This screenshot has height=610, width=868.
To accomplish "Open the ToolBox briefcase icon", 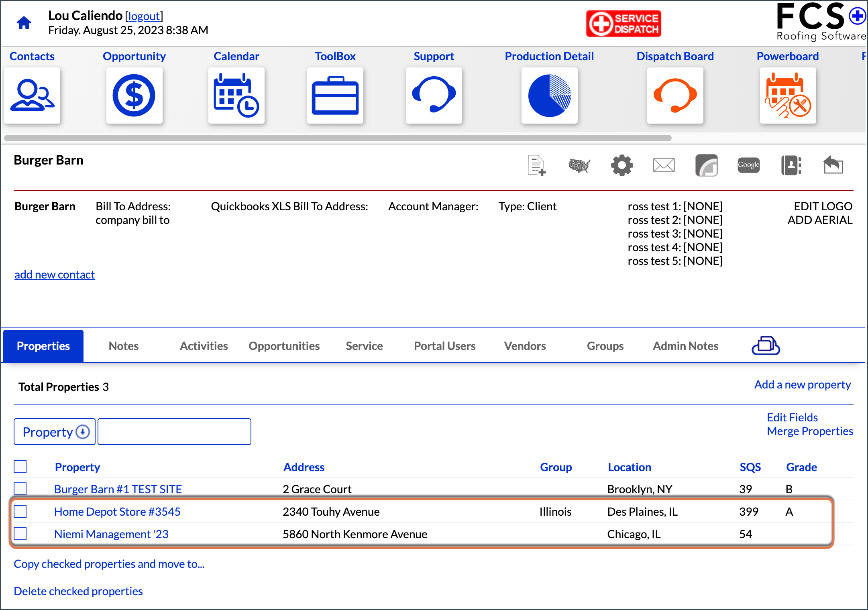I will point(335,96).
